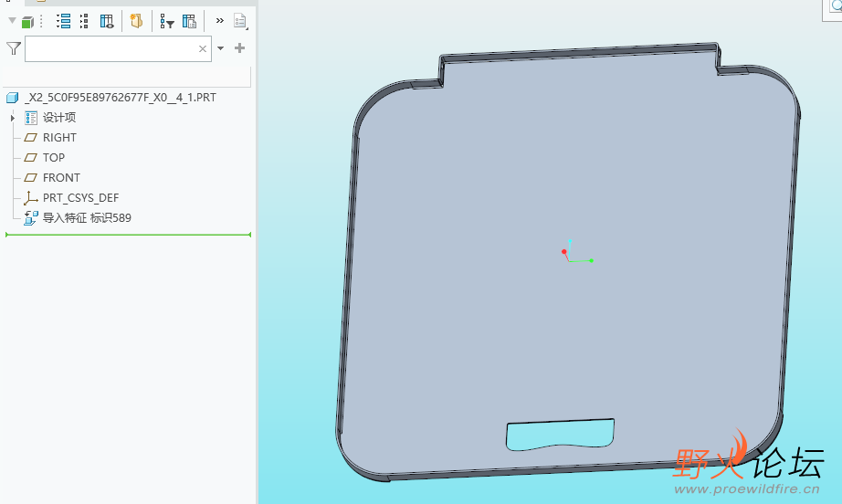Open tree column settings icon
Screen dimensions: 842x504
tap(189, 21)
